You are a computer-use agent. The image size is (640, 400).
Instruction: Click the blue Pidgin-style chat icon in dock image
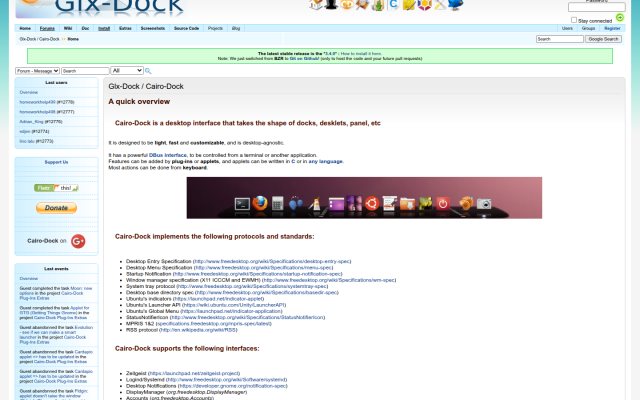point(296,203)
